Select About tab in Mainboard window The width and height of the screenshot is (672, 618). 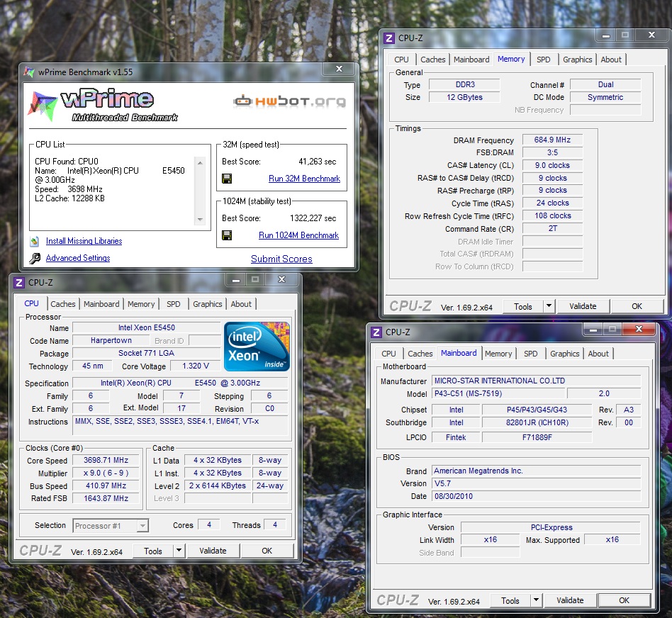[x=598, y=354]
